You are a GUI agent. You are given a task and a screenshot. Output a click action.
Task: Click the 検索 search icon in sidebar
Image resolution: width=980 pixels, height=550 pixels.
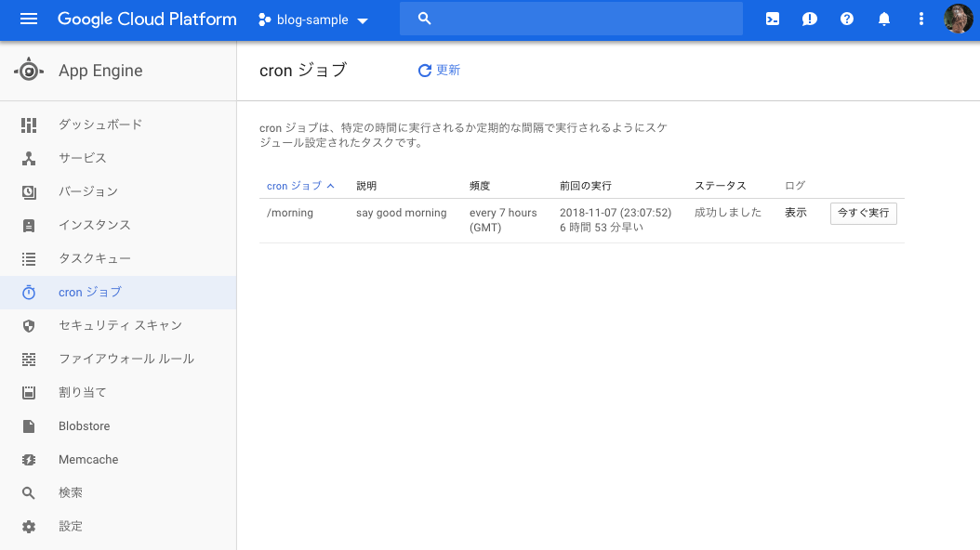pos(29,493)
